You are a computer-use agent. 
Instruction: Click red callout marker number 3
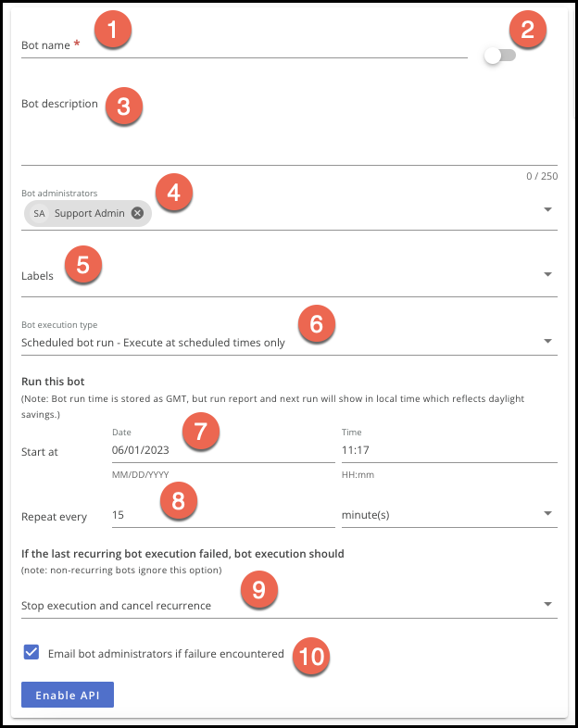pyautogui.click(x=123, y=106)
